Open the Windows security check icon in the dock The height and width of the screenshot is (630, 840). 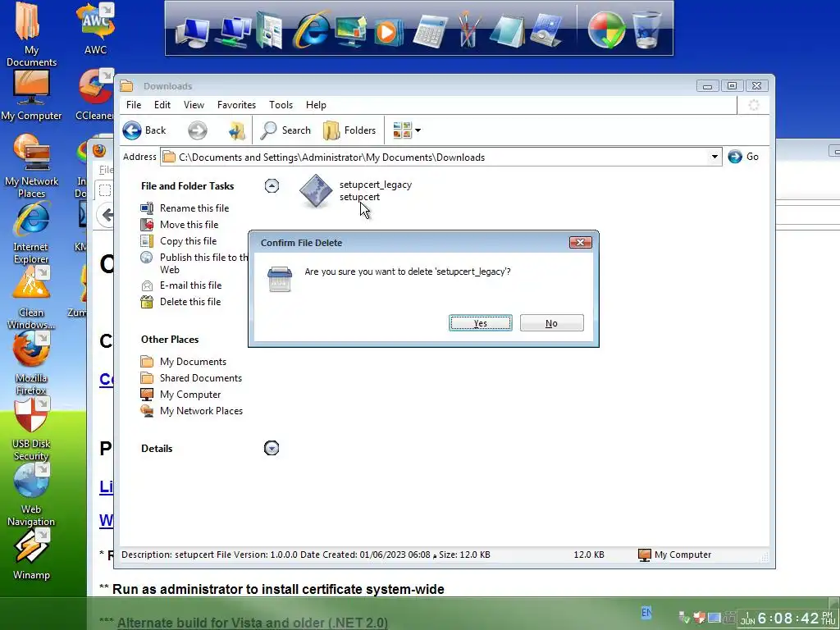click(x=606, y=30)
